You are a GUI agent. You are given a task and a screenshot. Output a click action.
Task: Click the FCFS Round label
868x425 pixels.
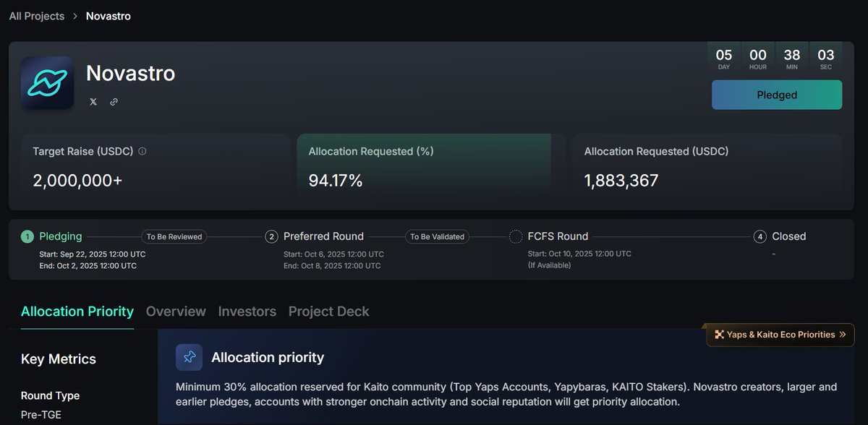pos(558,236)
